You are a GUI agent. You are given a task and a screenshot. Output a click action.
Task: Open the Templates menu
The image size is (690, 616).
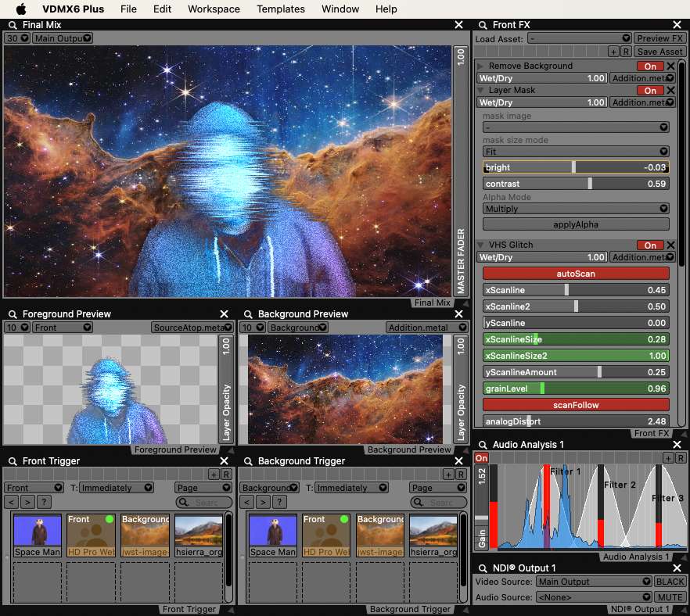point(281,9)
